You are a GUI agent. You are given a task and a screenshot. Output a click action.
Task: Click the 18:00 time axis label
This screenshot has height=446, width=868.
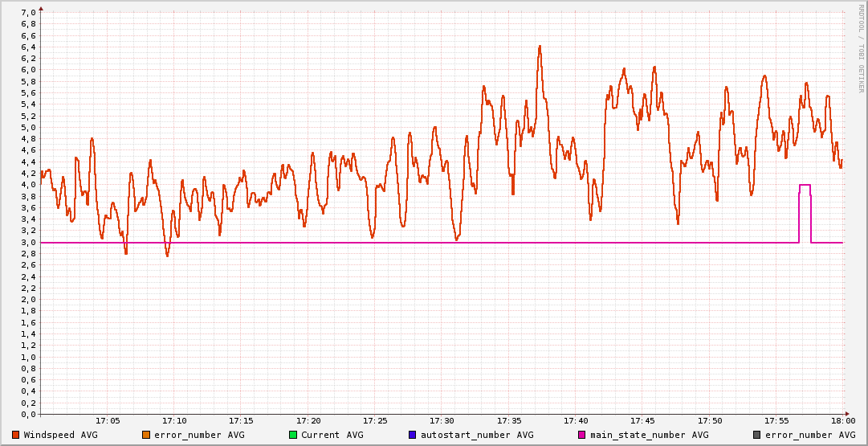point(842,420)
